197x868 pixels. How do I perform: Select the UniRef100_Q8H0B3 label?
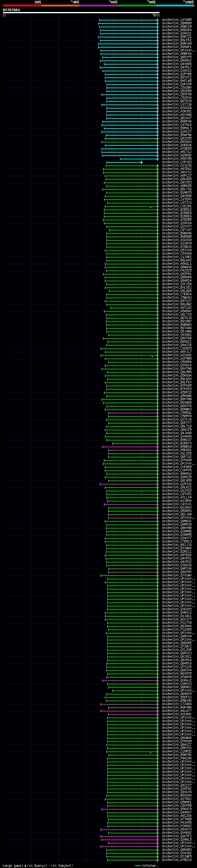(176, 850)
